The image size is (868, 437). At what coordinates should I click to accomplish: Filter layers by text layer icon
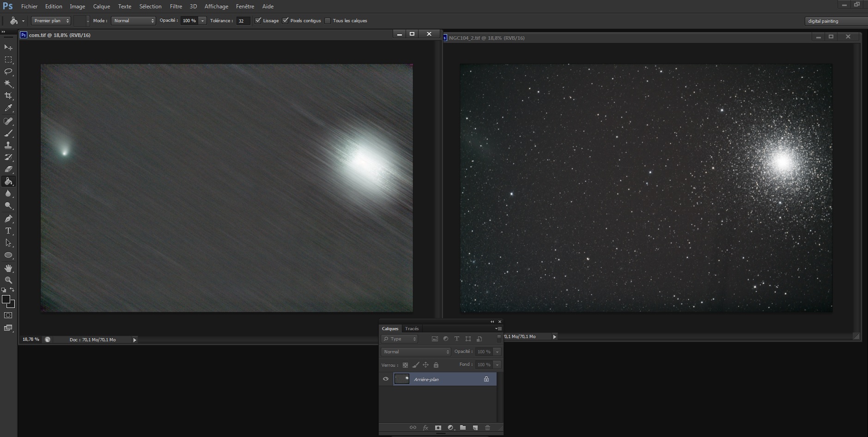(x=457, y=339)
